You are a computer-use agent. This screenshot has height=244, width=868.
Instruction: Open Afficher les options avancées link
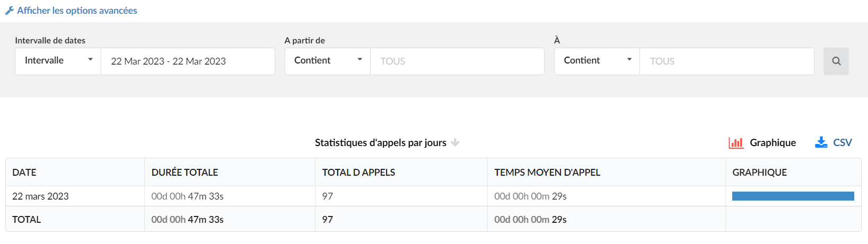pos(77,11)
